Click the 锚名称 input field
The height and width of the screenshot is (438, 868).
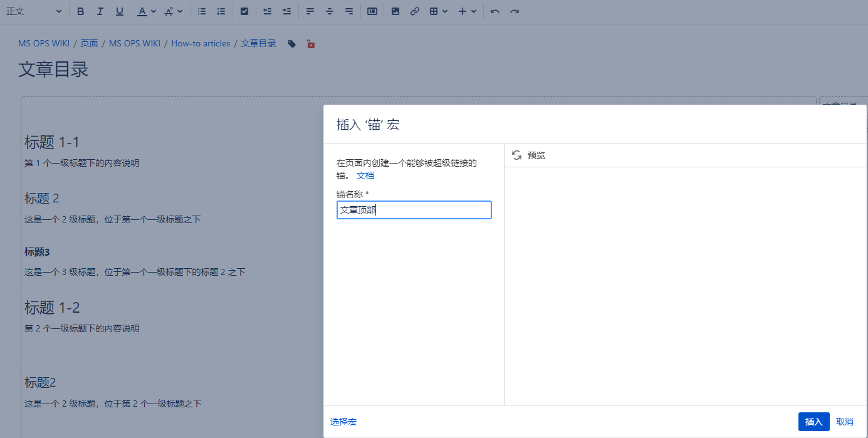[414, 210]
